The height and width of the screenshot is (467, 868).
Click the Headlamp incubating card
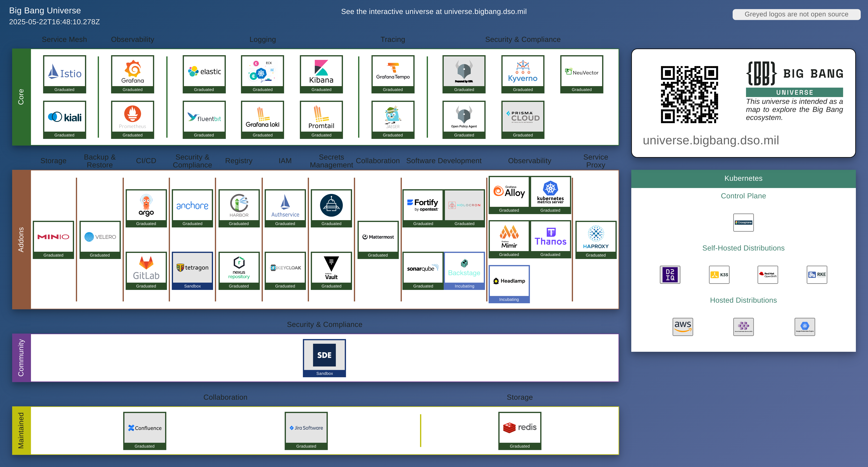[509, 284]
